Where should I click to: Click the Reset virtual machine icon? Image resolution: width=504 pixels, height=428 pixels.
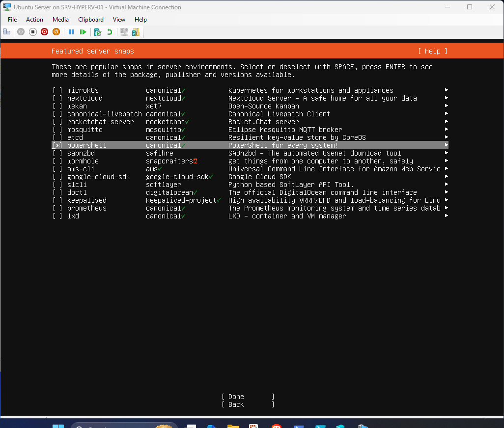(x=83, y=31)
